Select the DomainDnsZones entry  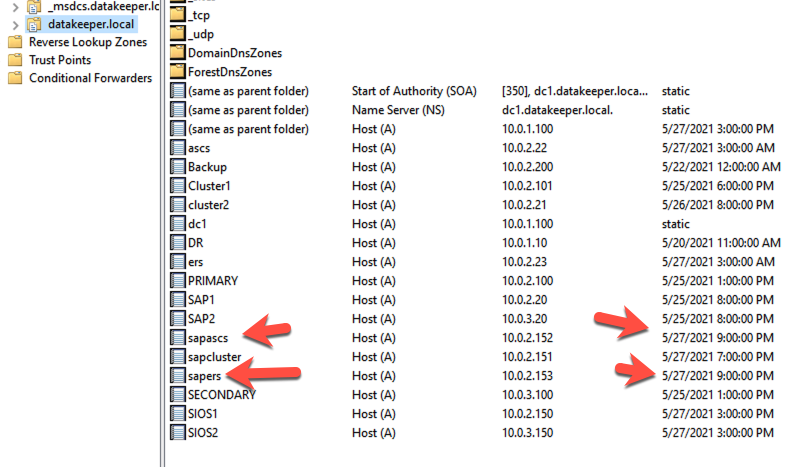point(235,53)
